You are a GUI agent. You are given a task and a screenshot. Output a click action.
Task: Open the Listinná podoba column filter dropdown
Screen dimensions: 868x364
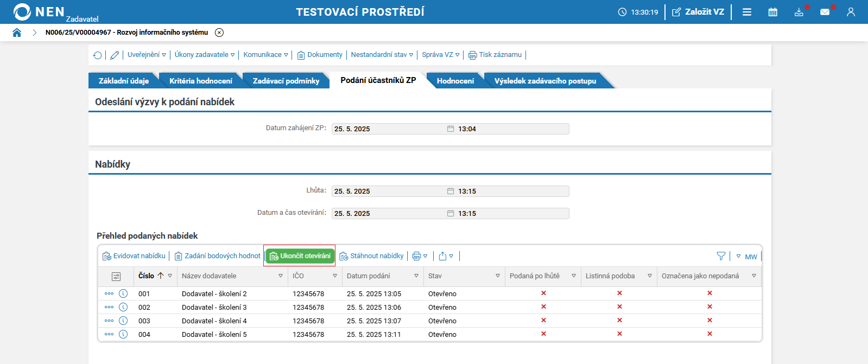[x=650, y=276]
